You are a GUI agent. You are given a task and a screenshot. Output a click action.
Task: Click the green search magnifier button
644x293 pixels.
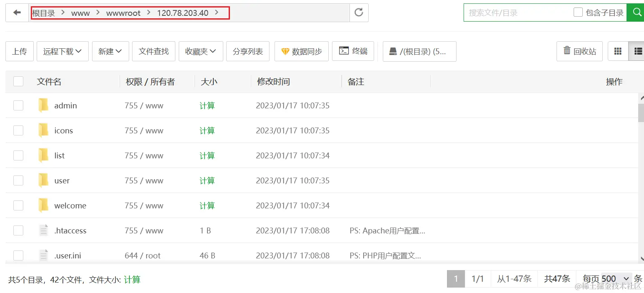[x=636, y=13]
